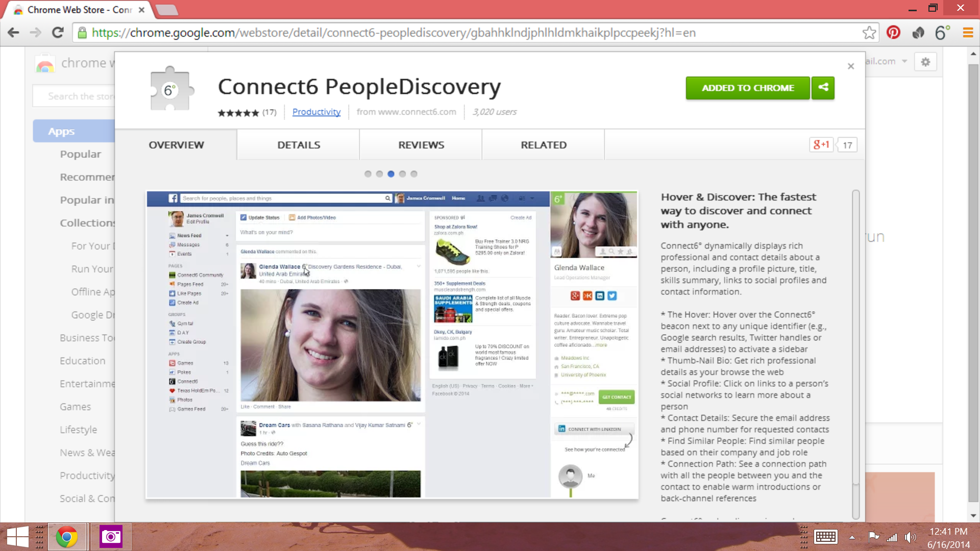980x551 pixels.
Task: Click the Action Center flag icon
Action: [x=873, y=537]
